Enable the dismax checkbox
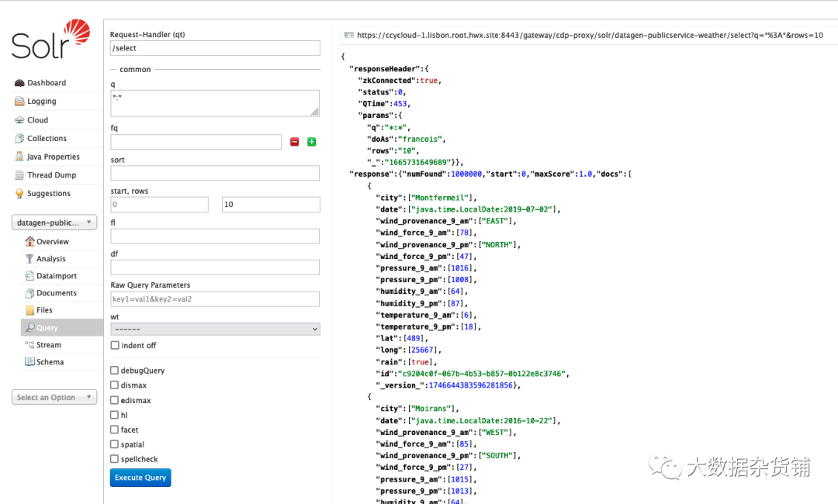 114,385
